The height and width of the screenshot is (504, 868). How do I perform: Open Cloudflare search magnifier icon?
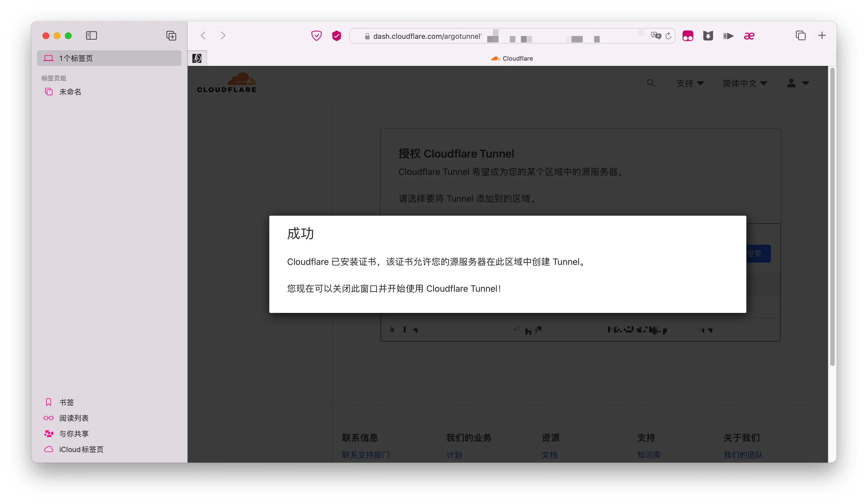point(651,83)
